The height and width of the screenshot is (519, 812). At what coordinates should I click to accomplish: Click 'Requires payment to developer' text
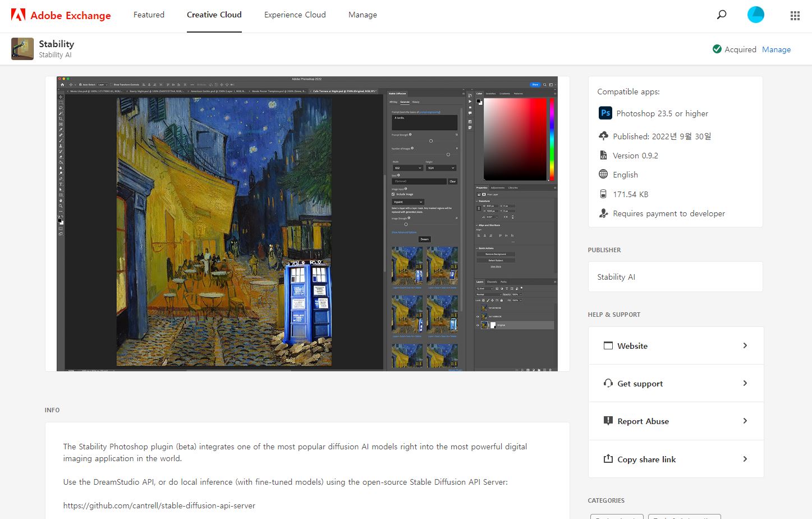(669, 213)
